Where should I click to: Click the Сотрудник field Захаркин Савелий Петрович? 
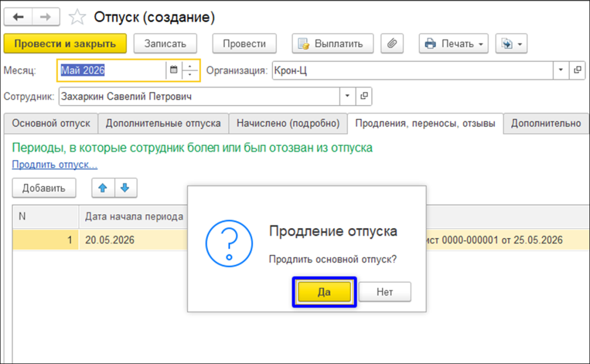(x=199, y=96)
